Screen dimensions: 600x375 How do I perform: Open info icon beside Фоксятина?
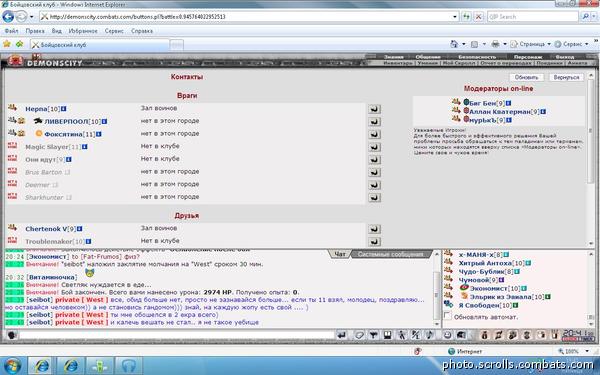tap(99, 134)
